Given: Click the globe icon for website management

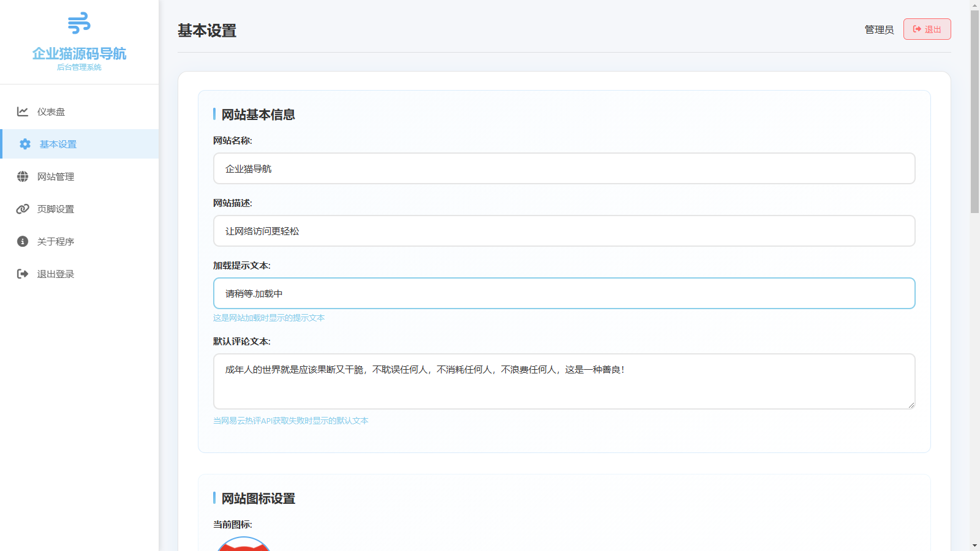Looking at the screenshot, I should coord(23,176).
